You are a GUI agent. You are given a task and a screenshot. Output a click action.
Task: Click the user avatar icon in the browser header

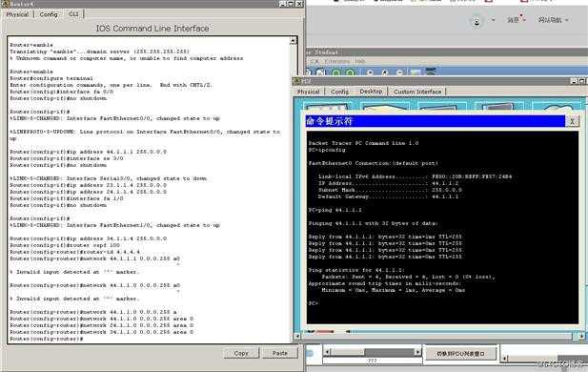(x=476, y=21)
